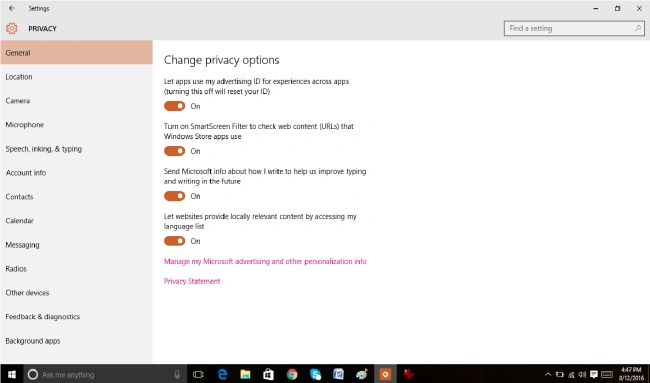The width and height of the screenshot is (650, 383).
Task: Open the Account info privacy page
Action: click(76, 173)
